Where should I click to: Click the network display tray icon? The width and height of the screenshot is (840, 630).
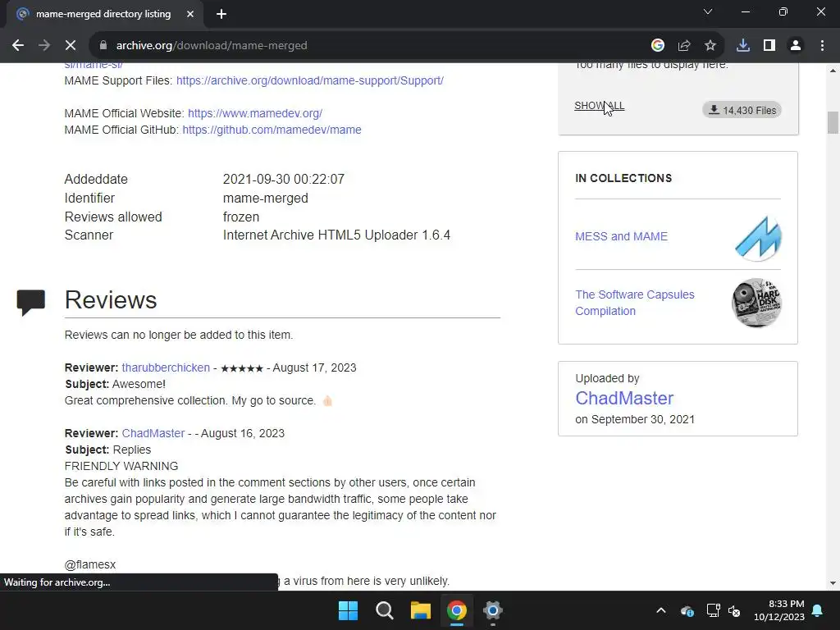(x=713, y=610)
